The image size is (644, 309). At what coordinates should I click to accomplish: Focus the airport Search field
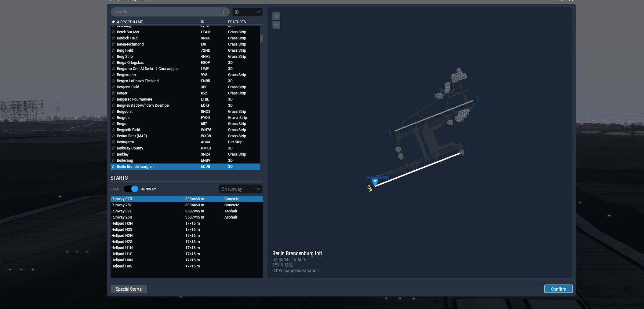[x=170, y=12]
